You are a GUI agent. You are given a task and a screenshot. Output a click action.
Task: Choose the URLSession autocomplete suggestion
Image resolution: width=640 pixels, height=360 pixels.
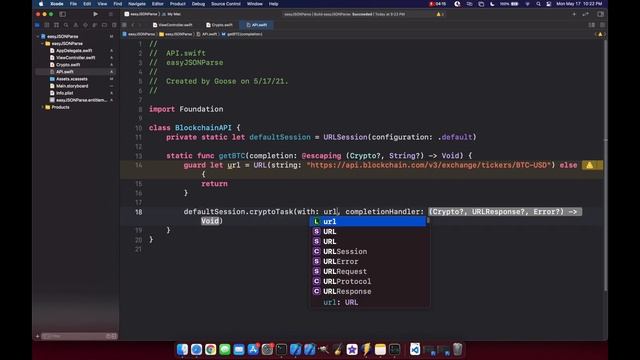pyautogui.click(x=368, y=251)
